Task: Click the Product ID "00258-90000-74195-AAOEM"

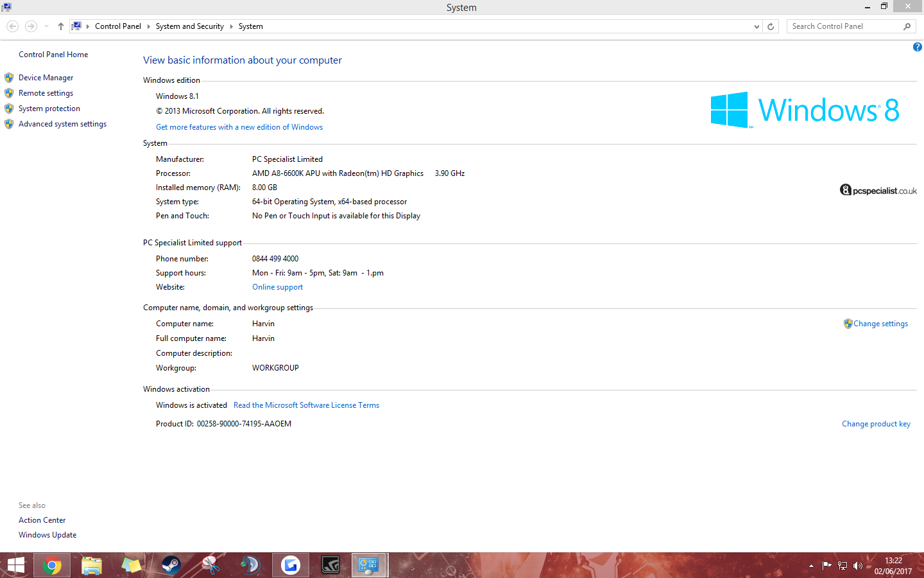Action: 244,424
